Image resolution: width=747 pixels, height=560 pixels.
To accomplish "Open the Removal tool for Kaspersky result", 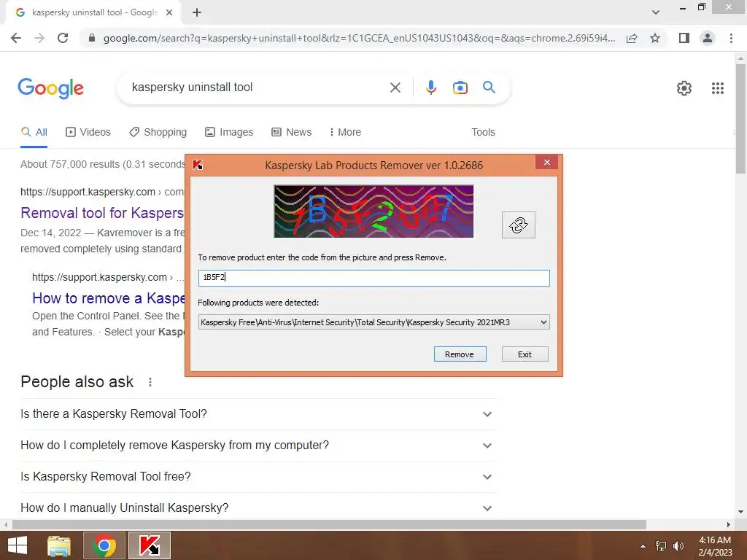I will coord(102,213).
